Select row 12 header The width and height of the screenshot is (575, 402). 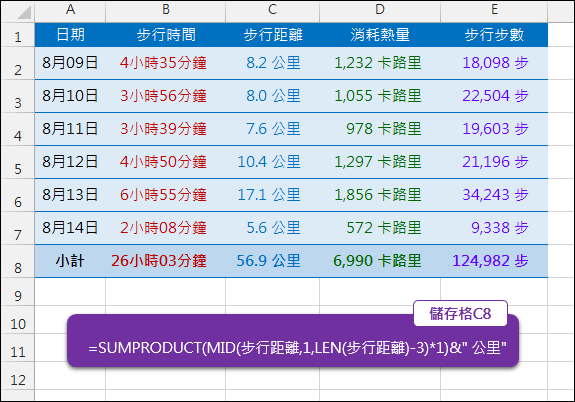tap(18, 375)
